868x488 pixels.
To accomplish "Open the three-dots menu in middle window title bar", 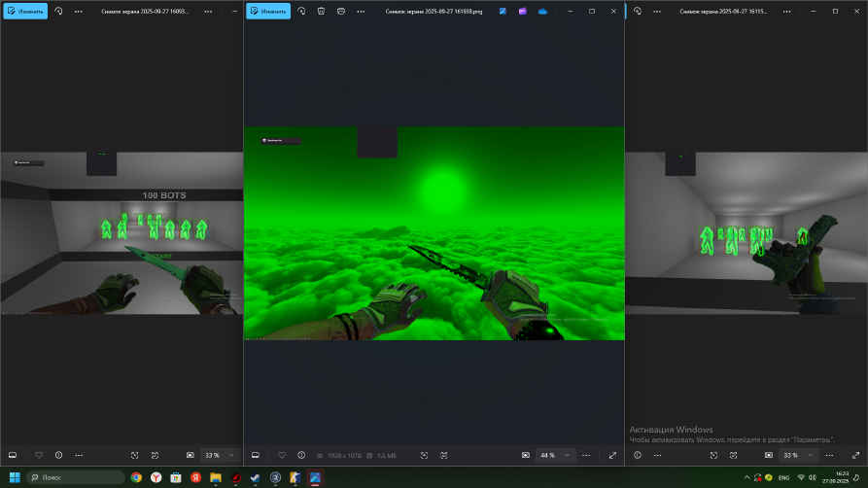I will (x=363, y=11).
